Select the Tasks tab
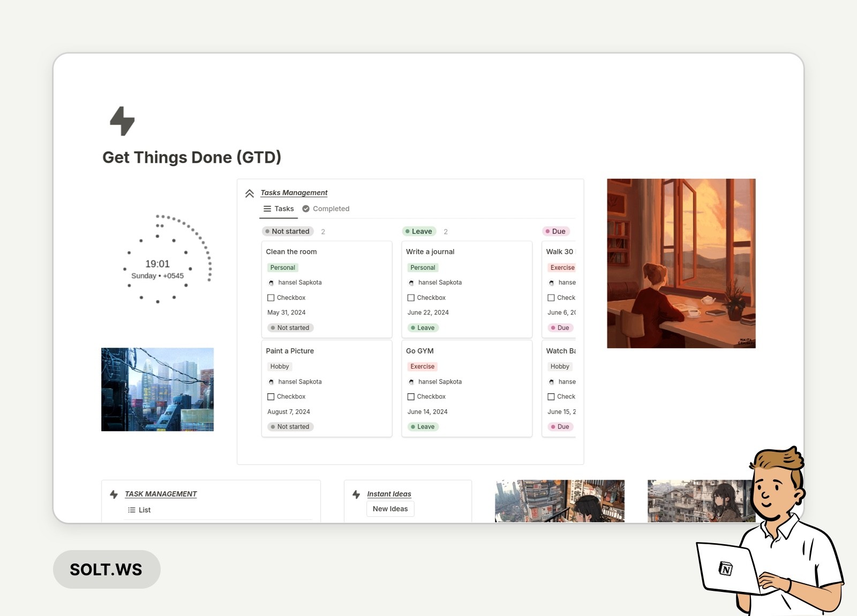 [283, 209]
